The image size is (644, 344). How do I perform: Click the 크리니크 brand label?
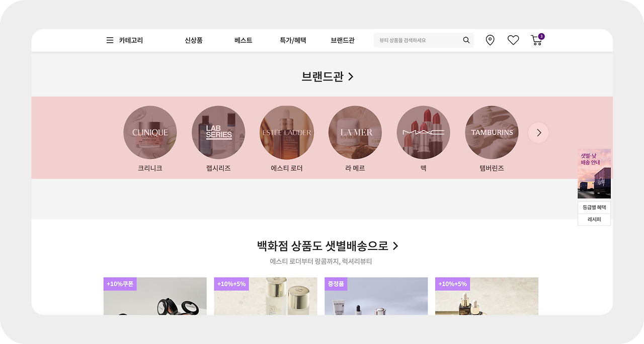pyautogui.click(x=150, y=168)
